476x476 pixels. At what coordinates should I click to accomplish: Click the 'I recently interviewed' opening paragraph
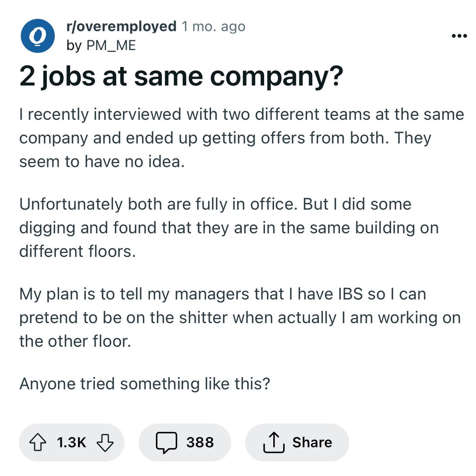[242, 138]
